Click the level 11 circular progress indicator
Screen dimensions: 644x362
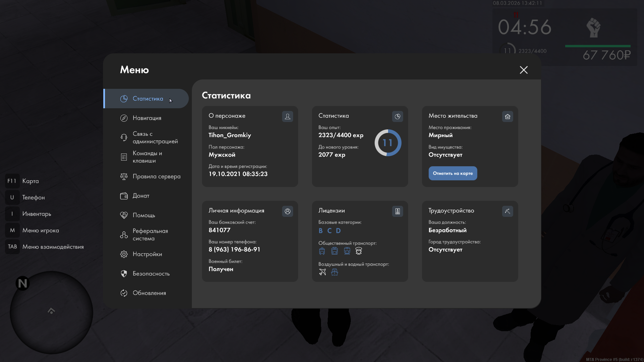(x=388, y=143)
